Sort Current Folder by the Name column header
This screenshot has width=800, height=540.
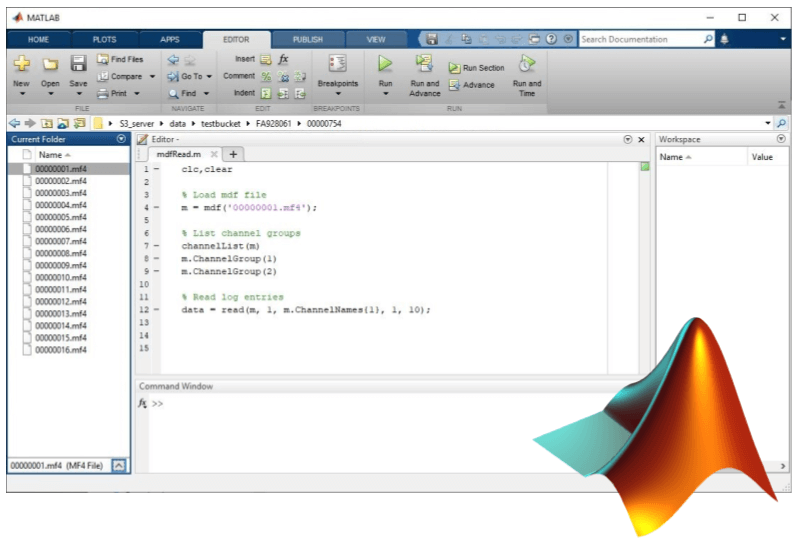click(x=54, y=155)
